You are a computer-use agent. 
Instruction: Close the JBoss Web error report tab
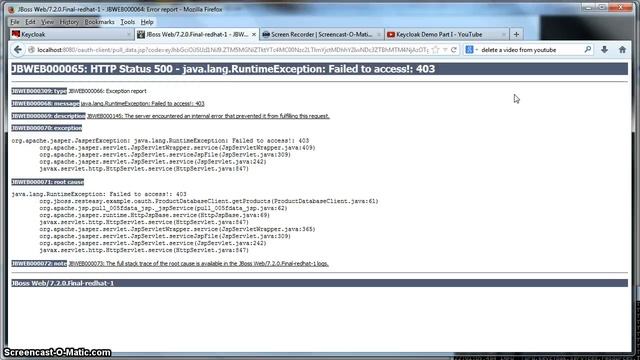254,35
